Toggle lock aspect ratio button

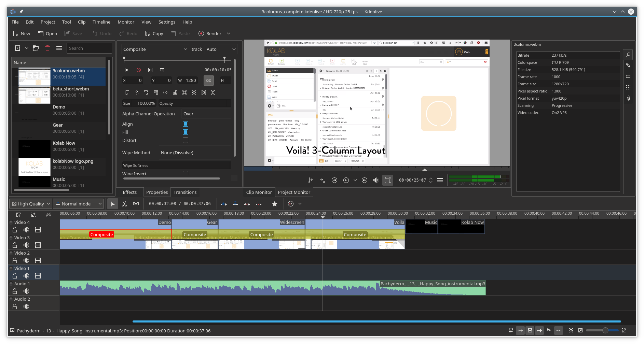pyautogui.click(x=209, y=81)
